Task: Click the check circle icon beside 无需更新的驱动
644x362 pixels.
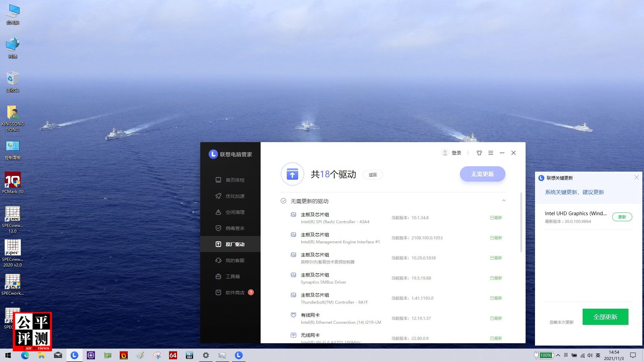Action: (283, 201)
